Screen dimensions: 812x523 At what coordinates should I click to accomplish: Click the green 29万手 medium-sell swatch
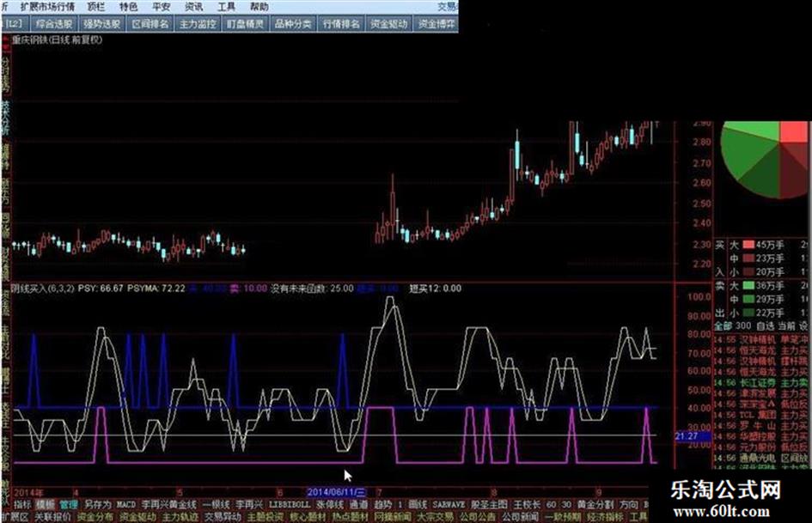[x=748, y=300]
